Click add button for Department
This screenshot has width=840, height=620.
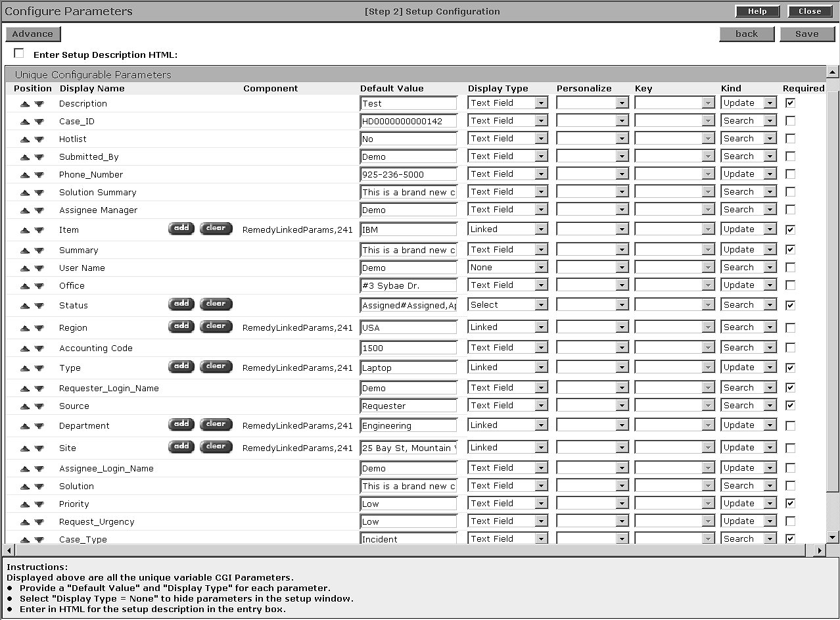181,424
